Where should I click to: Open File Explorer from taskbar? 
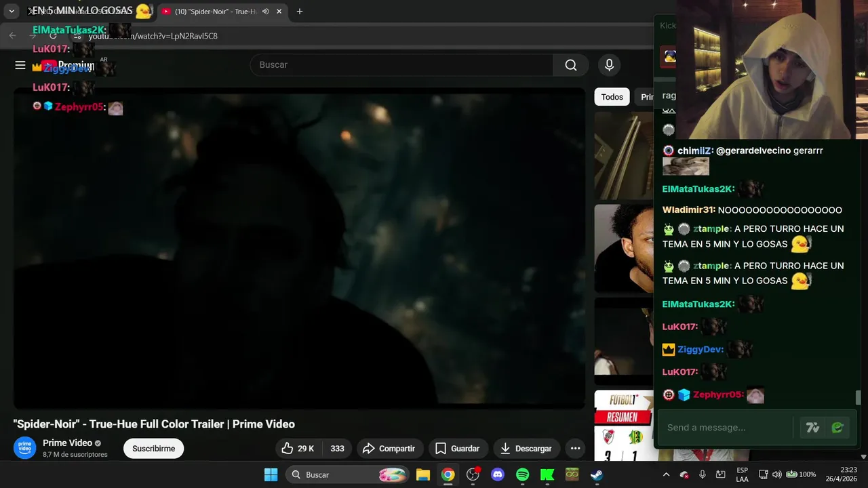pyautogui.click(x=423, y=474)
